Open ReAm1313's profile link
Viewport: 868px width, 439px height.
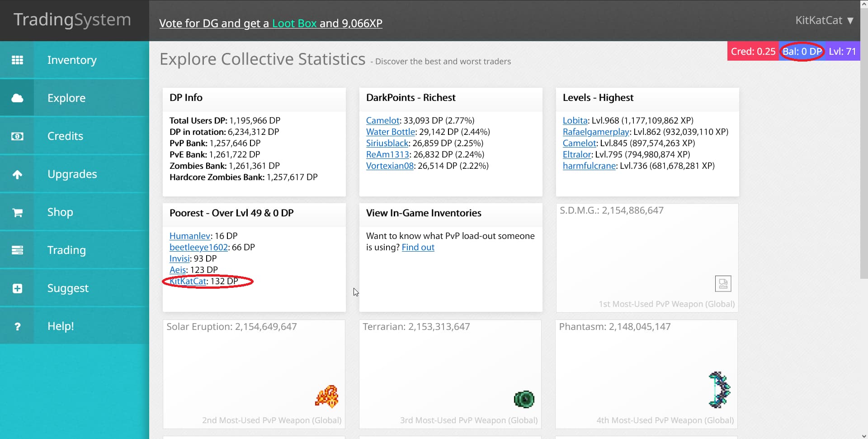[387, 154]
